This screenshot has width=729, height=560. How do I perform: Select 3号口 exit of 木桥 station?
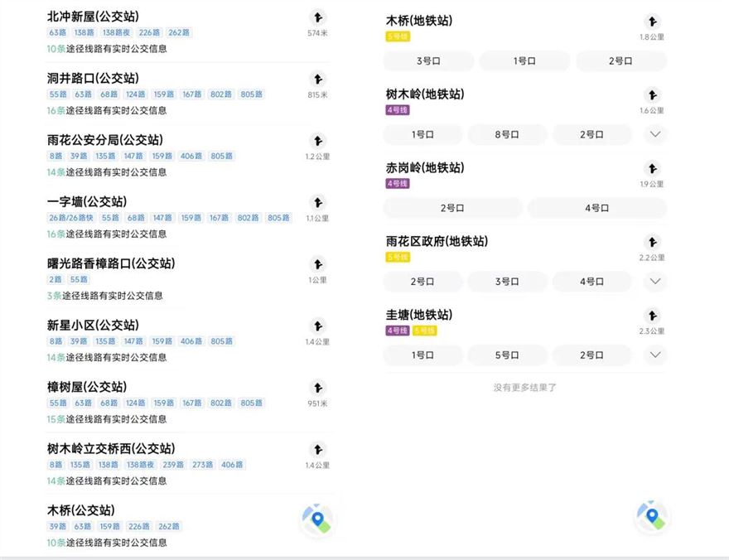click(x=428, y=61)
